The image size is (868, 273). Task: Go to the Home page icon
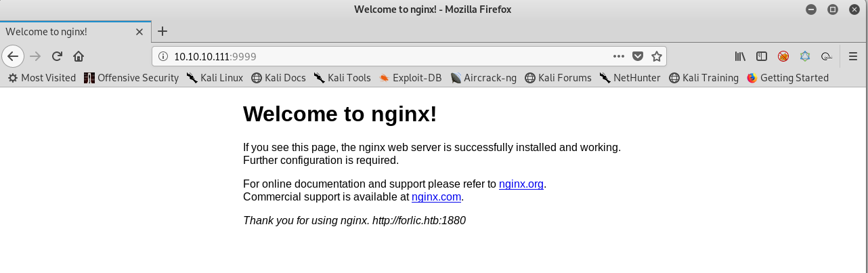pos(79,56)
